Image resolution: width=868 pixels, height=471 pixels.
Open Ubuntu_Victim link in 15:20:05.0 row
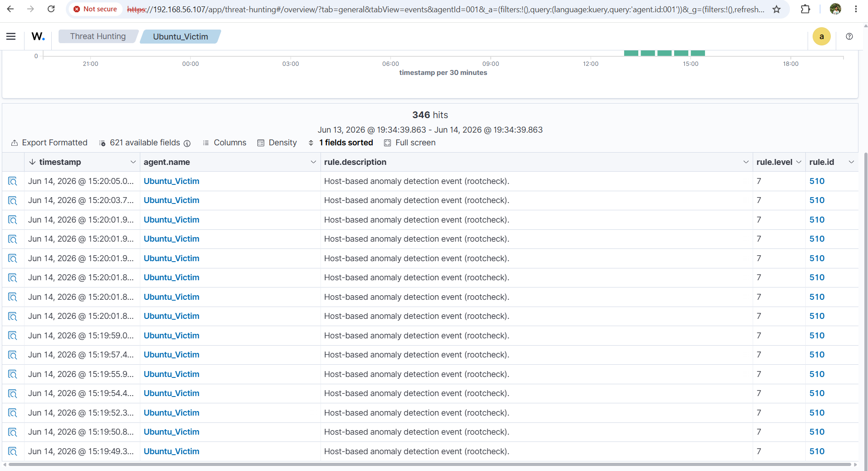click(172, 181)
